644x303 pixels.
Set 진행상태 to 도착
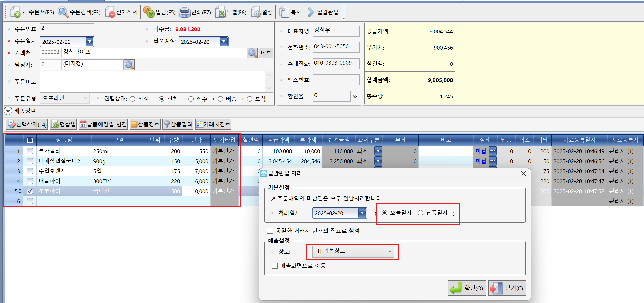(250, 99)
